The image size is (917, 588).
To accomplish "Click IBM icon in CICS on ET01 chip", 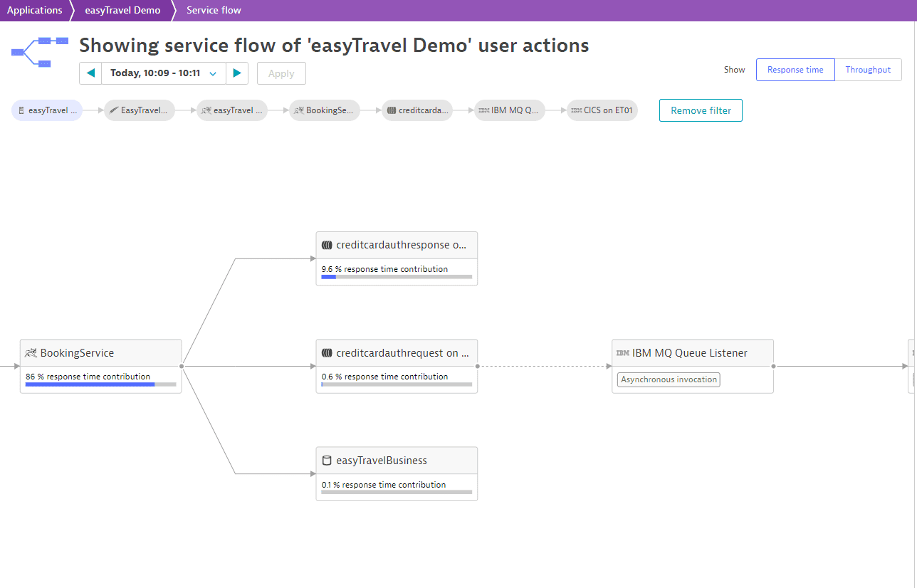I will (x=577, y=110).
